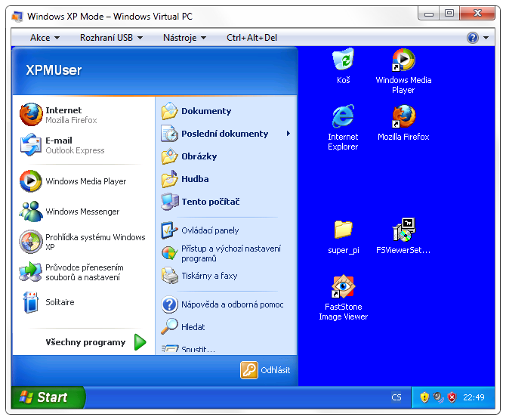Open the Akce dropdown menu
Screen dimensions: 506x420
pyautogui.click(x=45, y=38)
